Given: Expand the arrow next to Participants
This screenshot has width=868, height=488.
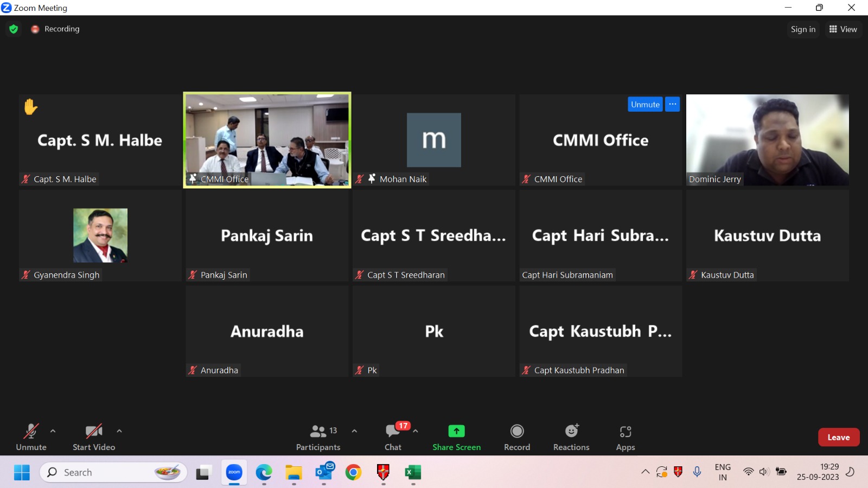Looking at the screenshot, I should click(354, 431).
